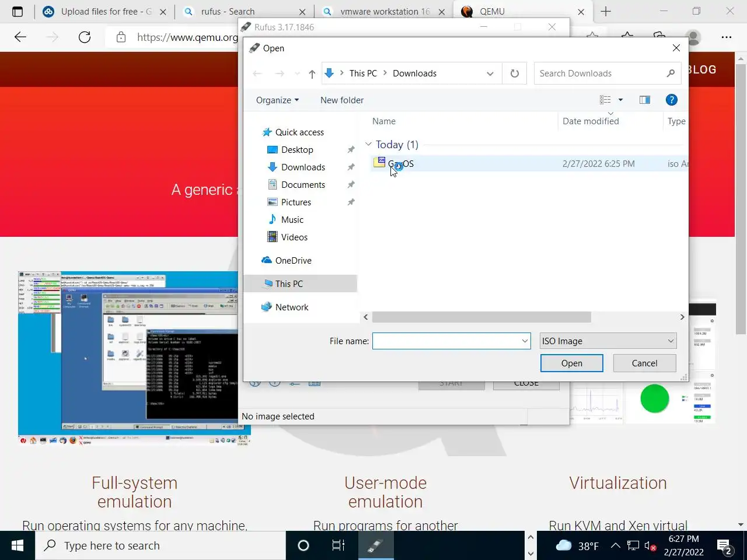The width and height of the screenshot is (747, 560).
Task: Expand the address bar history dropdown
Action: [x=490, y=73]
